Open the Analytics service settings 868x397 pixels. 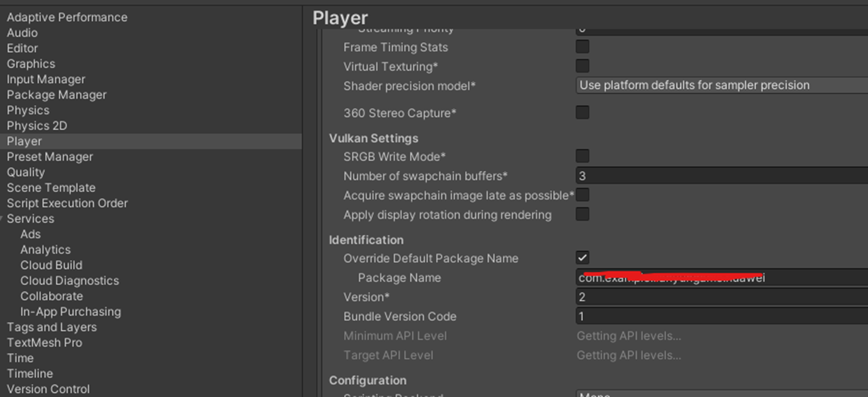tap(45, 249)
